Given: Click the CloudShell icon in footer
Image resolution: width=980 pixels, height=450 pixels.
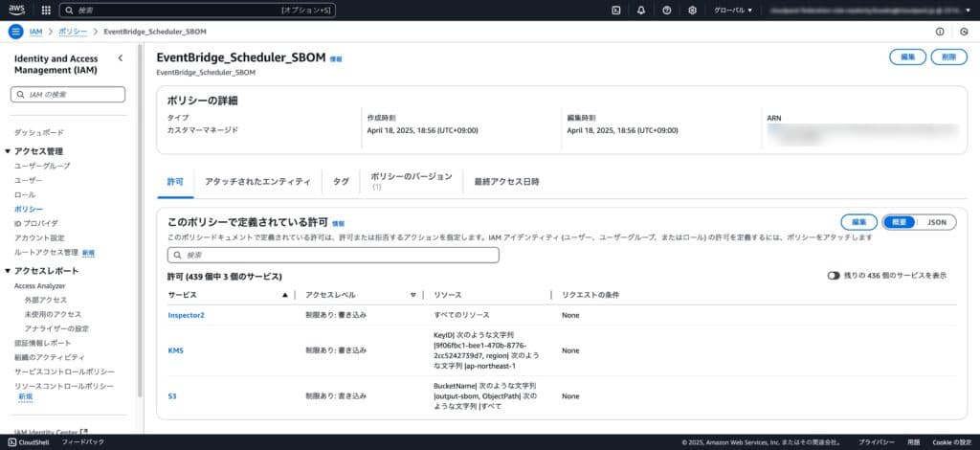Looking at the screenshot, I should pos(12,442).
